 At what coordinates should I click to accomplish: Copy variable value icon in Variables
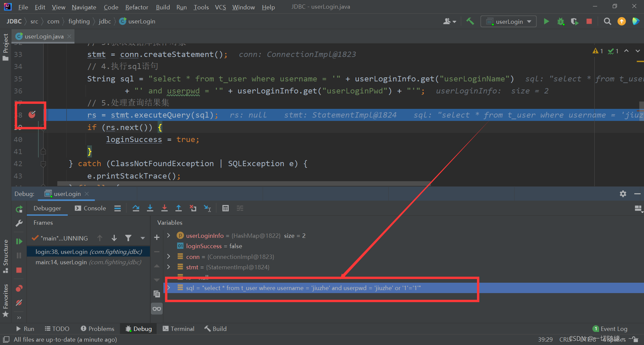click(x=157, y=294)
